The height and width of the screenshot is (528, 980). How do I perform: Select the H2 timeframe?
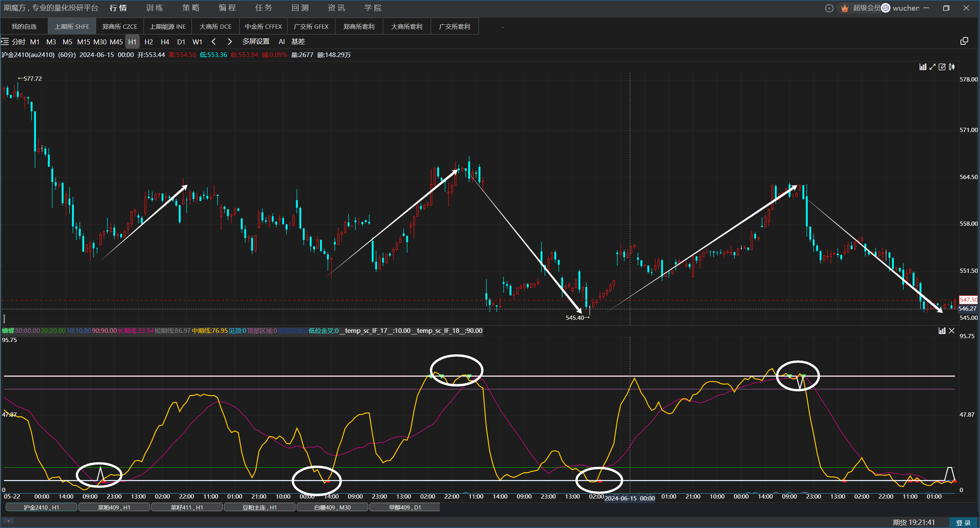tap(149, 42)
